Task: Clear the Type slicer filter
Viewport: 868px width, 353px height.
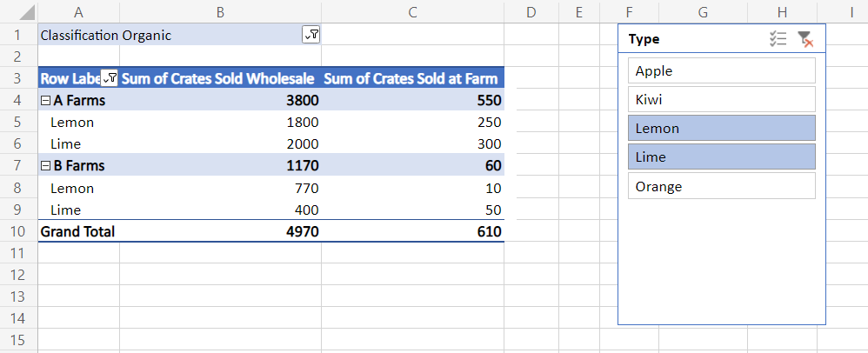Action: tap(805, 39)
